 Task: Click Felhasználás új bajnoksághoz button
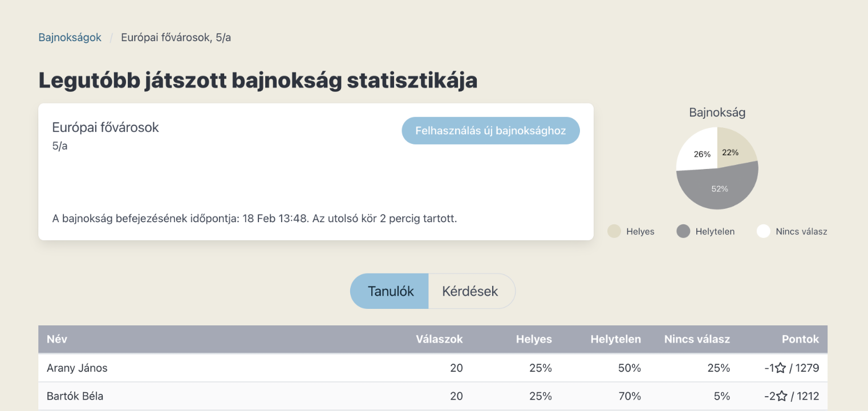click(x=490, y=131)
